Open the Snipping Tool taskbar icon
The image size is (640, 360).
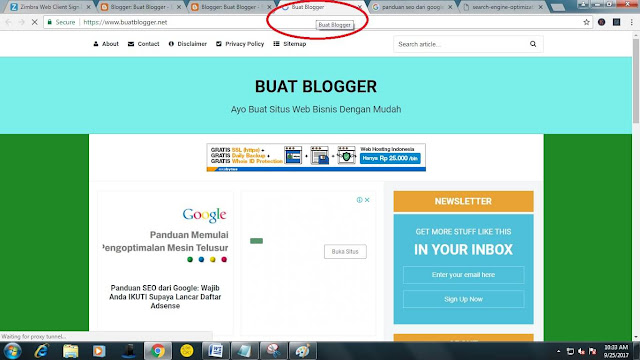273,351
